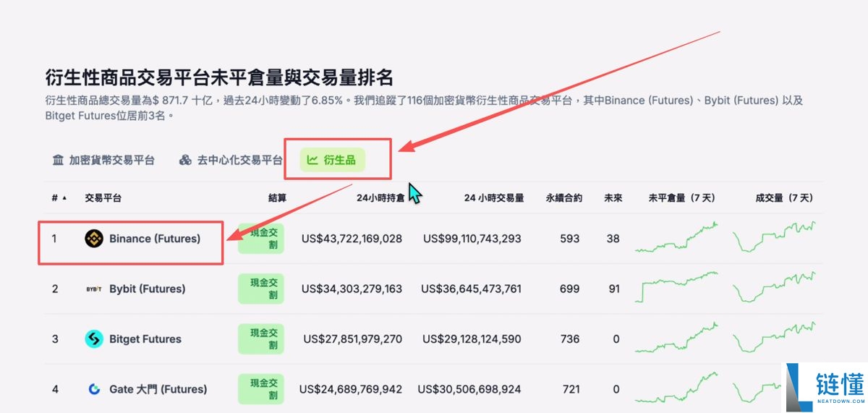Click the coins icon beside 去中心化交易平台
This screenshot has height=413, width=868.
tap(186, 160)
